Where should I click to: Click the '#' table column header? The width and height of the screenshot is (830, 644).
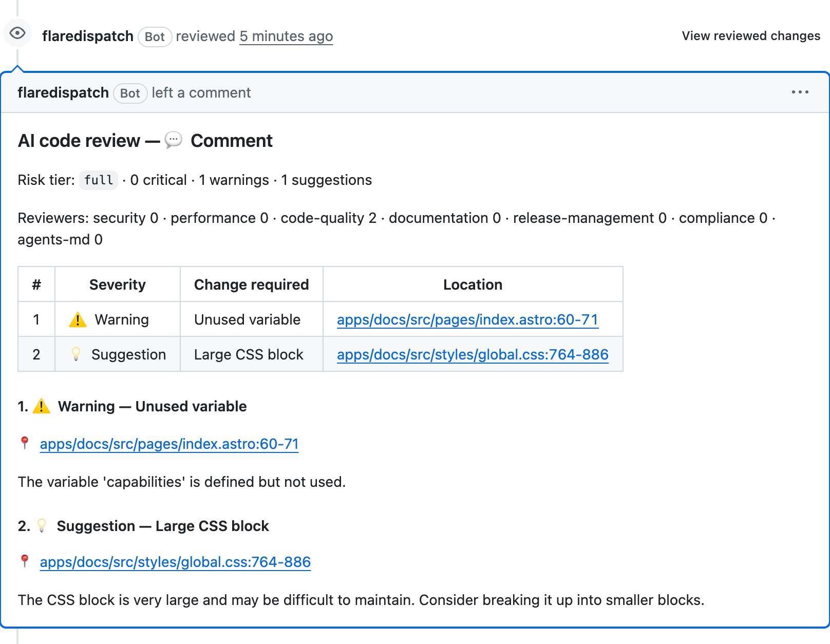point(36,285)
